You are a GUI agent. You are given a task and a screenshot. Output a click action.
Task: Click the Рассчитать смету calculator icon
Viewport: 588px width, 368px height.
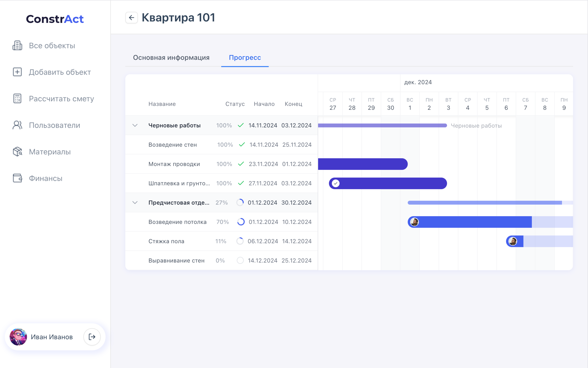pos(17,99)
